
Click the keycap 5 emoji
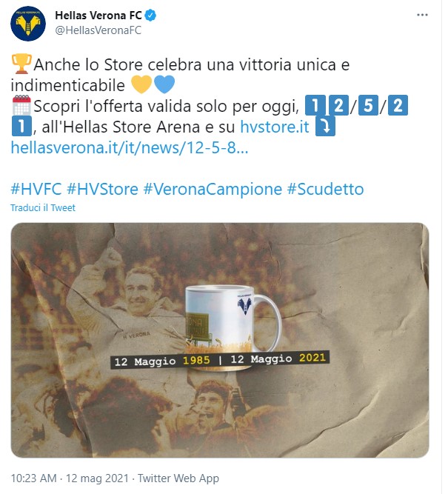(368, 105)
